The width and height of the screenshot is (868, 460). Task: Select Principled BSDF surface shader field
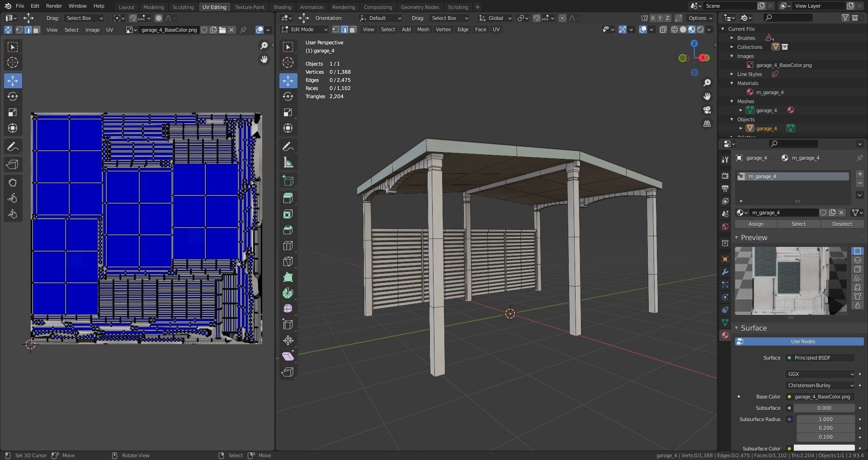tap(820, 358)
